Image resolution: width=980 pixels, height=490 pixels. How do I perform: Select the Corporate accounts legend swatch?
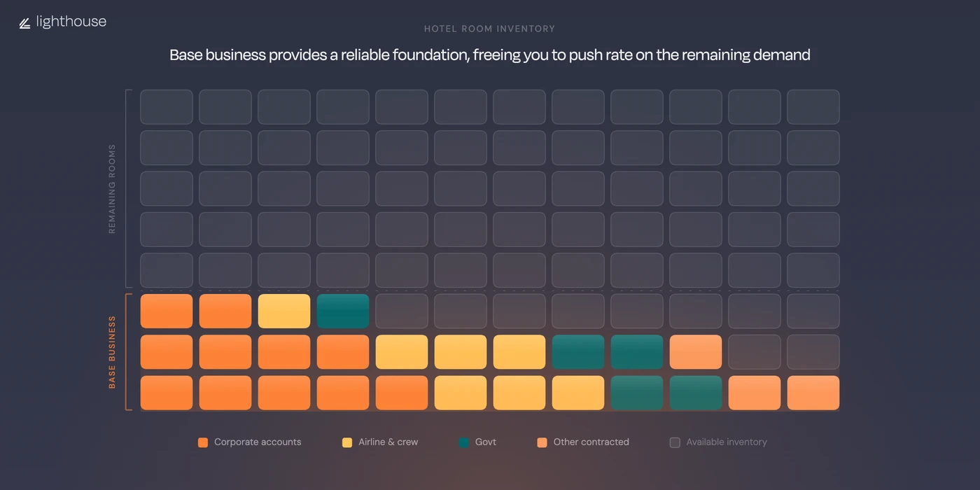[203, 442]
